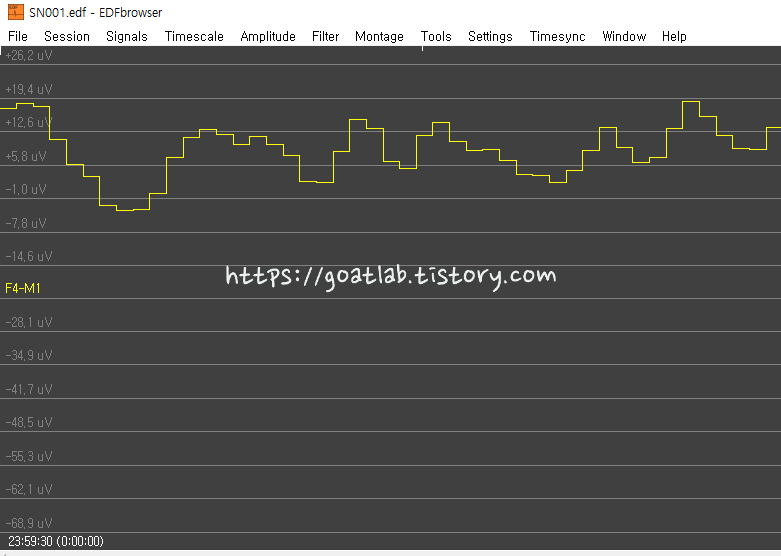The height and width of the screenshot is (556, 781).
Task: Open the Amplitude menu
Action: tap(268, 36)
